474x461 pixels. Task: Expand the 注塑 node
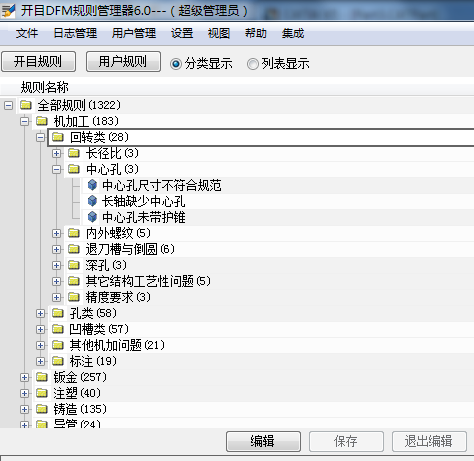coord(24,394)
